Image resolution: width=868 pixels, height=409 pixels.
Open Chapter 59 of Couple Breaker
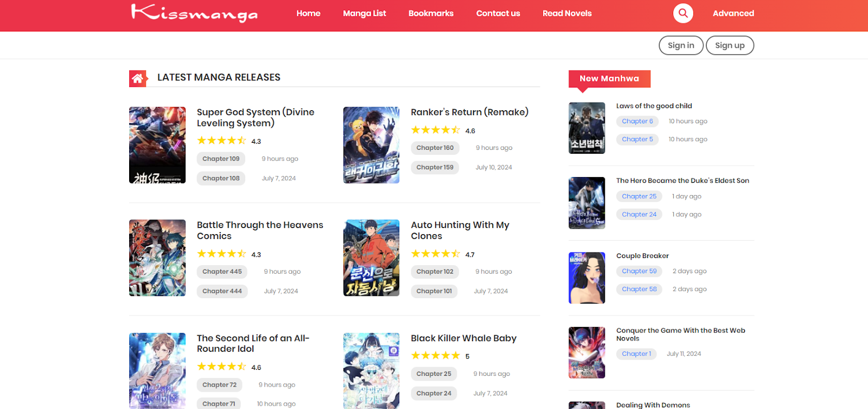pos(639,271)
